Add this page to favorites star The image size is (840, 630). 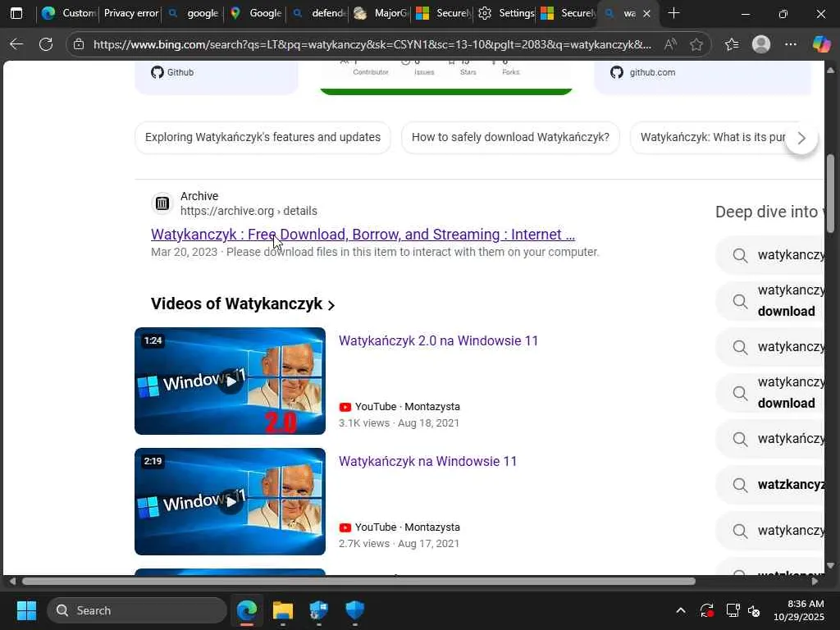point(696,44)
